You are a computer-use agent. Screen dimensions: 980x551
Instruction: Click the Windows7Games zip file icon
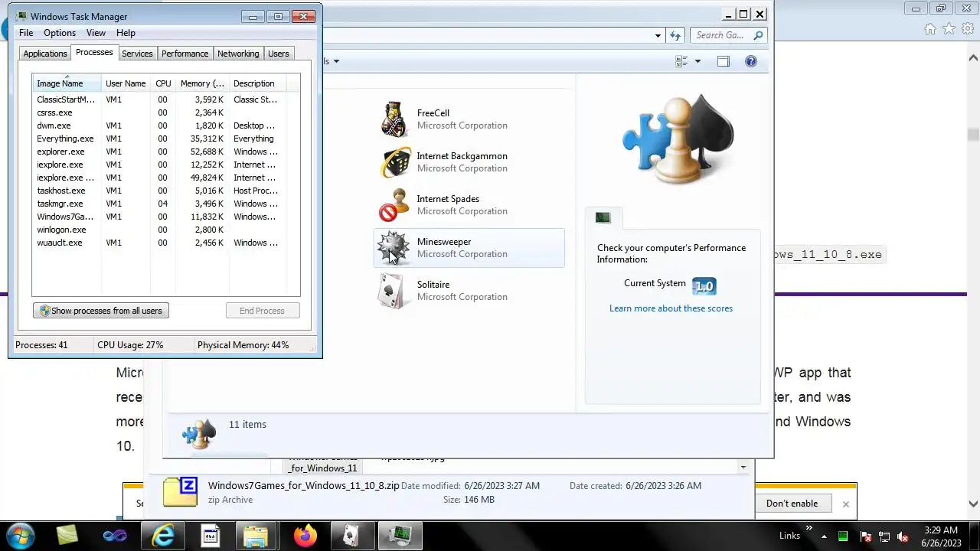tap(181, 492)
